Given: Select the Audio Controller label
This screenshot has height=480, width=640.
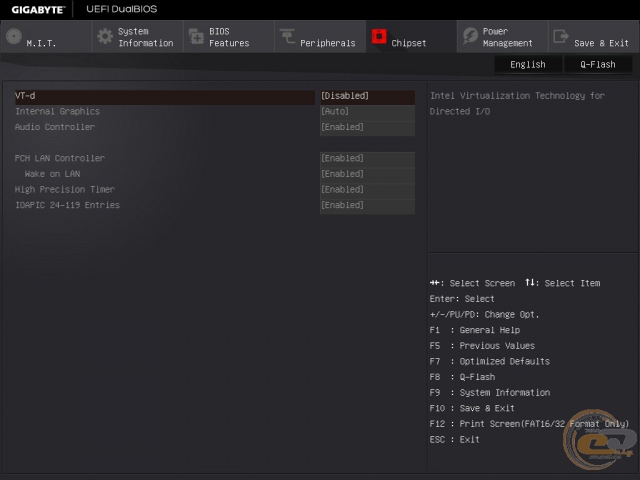Looking at the screenshot, I should point(55,127).
